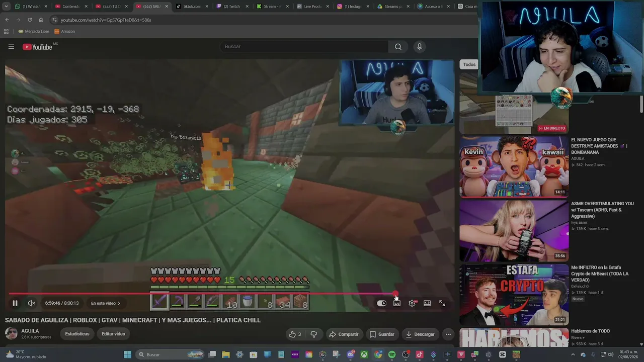644x362 pixels.
Task: Expand the tab search dropdown arrow
Action: click(x=7, y=7)
